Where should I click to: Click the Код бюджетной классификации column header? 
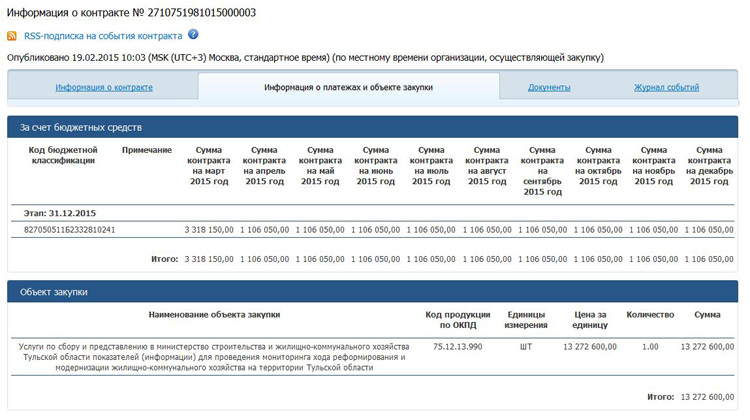[x=62, y=155]
